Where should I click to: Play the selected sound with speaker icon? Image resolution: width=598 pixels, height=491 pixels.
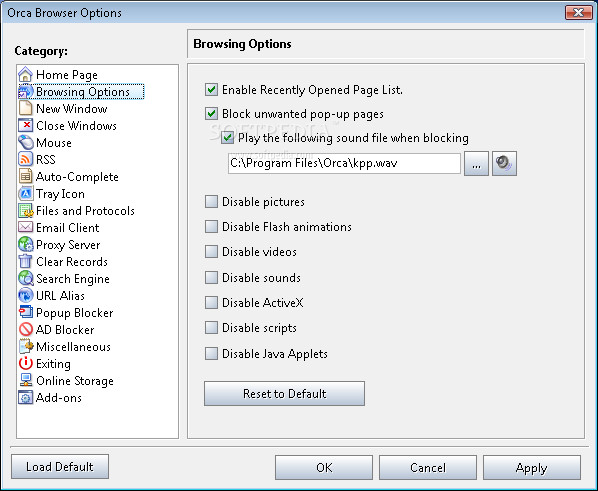click(504, 164)
